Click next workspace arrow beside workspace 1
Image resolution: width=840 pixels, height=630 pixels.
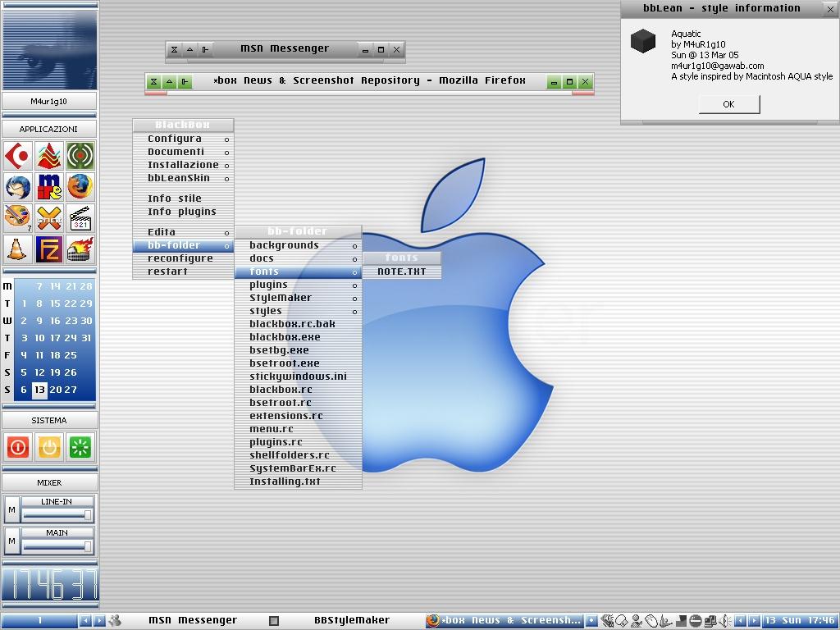click(99, 620)
